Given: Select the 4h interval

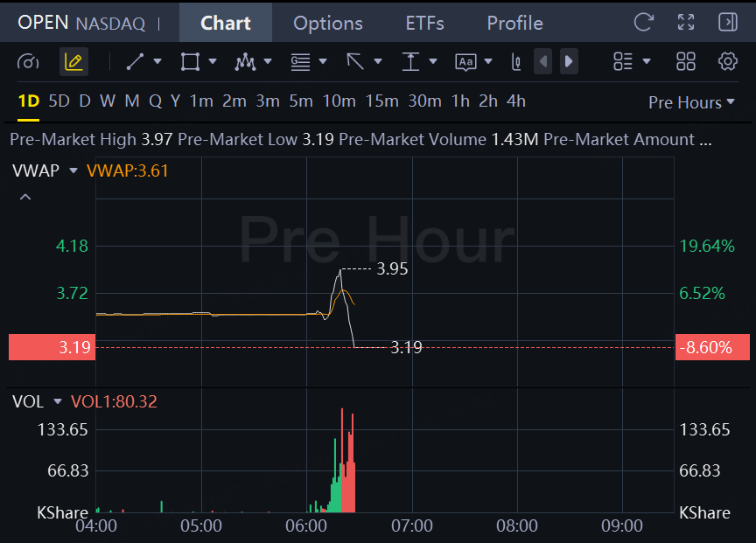Looking at the screenshot, I should click(x=516, y=101).
